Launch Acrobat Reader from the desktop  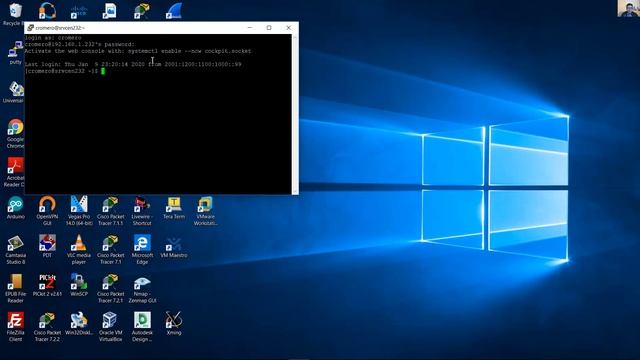pos(16,172)
